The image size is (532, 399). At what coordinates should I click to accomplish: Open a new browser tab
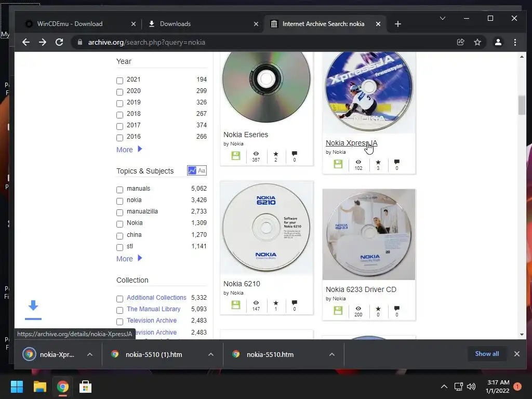pyautogui.click(x=398, y=24)
